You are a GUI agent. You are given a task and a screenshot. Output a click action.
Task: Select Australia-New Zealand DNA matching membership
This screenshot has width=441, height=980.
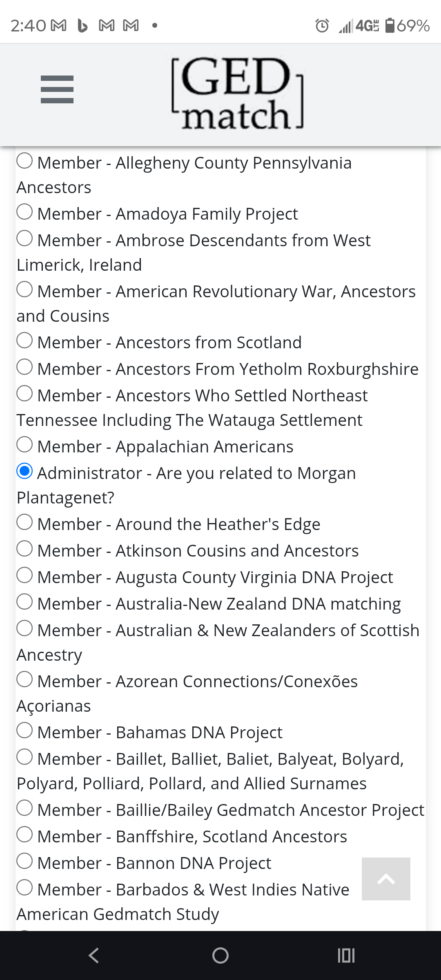click(x=25, y=603)
